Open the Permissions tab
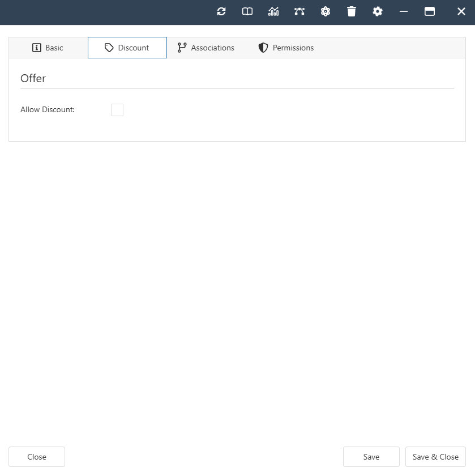The height and width of the screenshot is (476, 475). click(x=286, y=48)
